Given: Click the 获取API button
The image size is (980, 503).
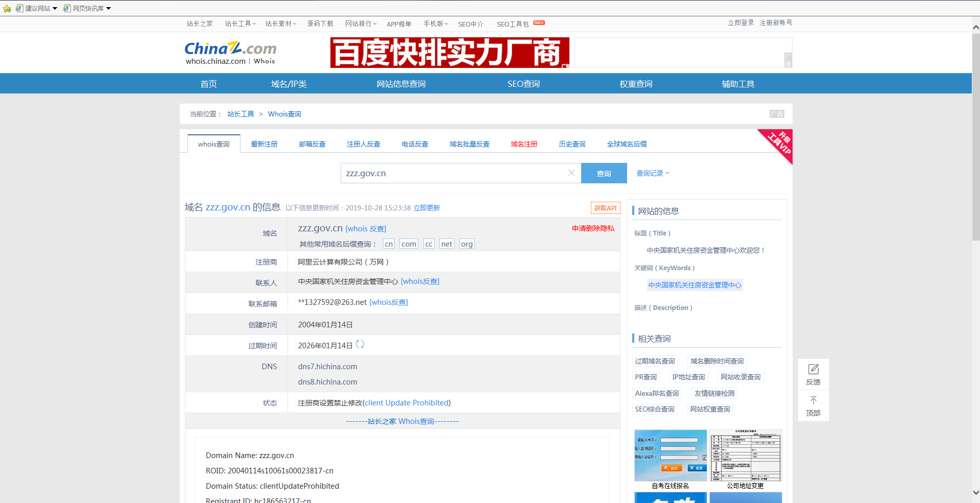Looking at the screenshot, I should tap(606, 208).
